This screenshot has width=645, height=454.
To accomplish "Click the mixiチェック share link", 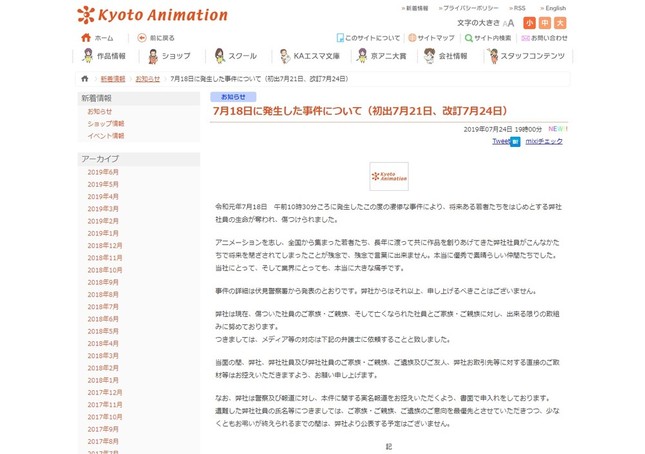I will (x=544, y=142).
